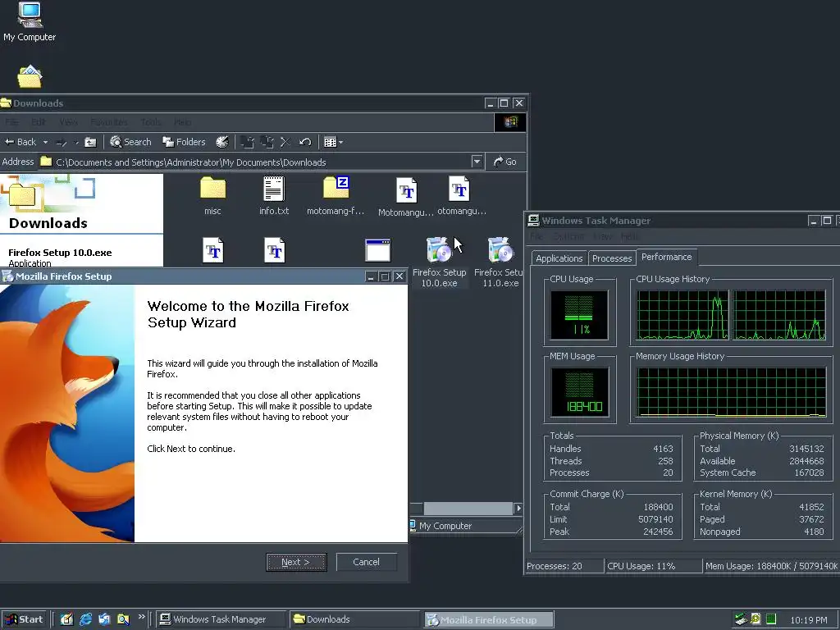Viewport: 840px width, 630px height.
Task: Open the Favorites menu in Downloads
Action: click(109, 122)
